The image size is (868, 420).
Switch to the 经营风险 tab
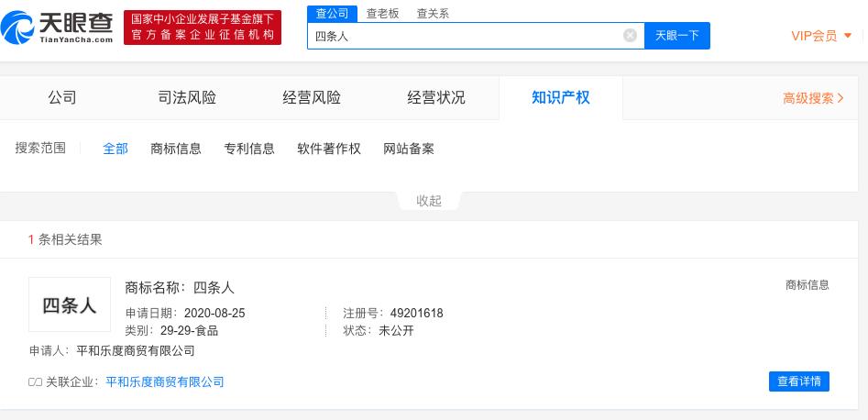tap(312, 98)
